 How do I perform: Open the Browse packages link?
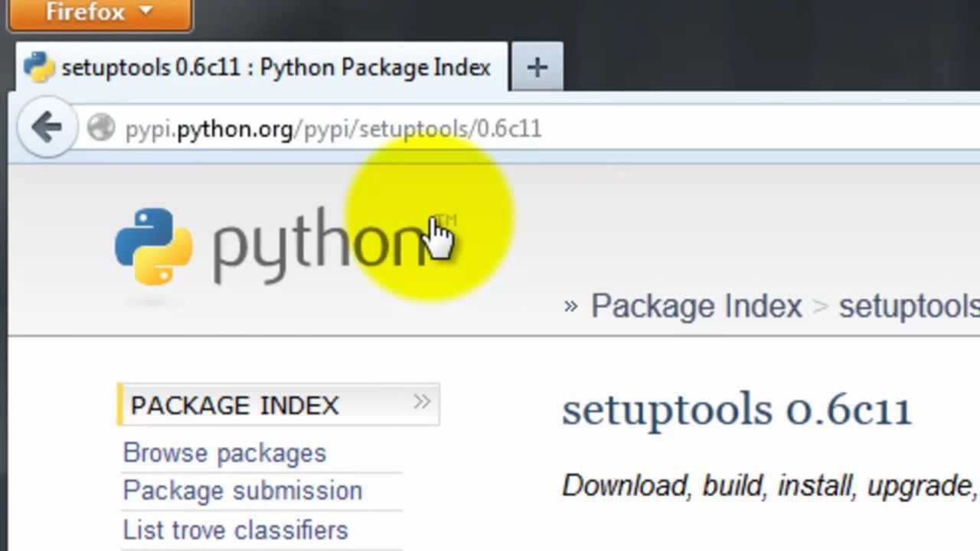pos(224,453)
